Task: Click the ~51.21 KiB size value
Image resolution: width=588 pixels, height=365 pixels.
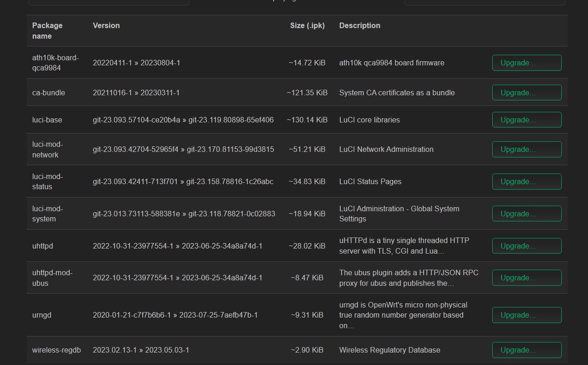Action: [x=307, y=149]
